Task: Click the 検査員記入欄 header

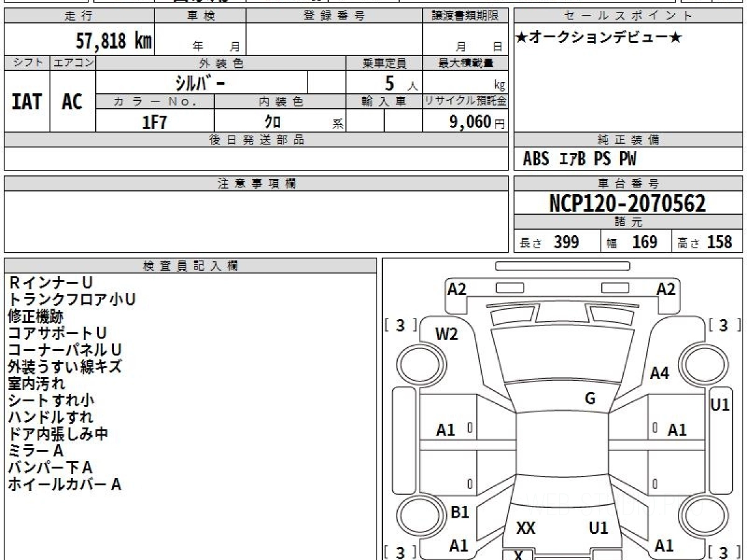Action: pos(190,266)
